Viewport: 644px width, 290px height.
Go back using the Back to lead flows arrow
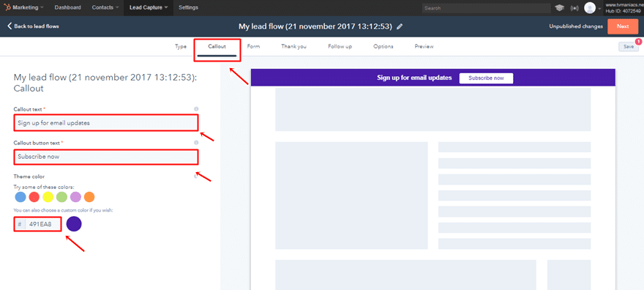point(33,26)
